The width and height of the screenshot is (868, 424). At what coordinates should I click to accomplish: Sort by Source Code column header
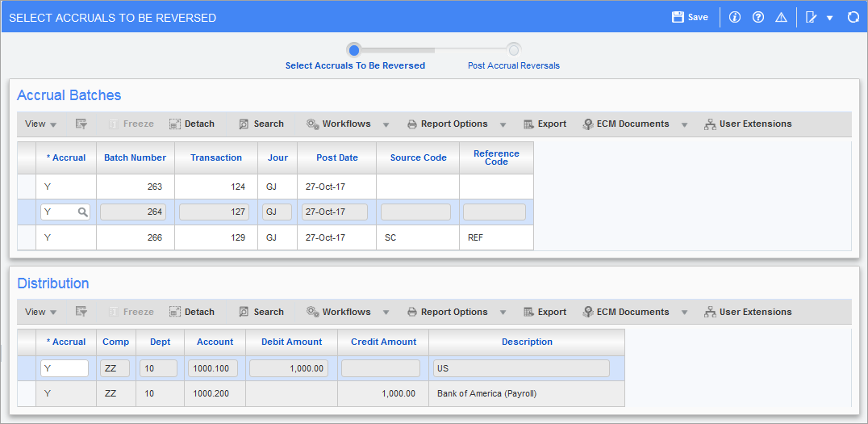tap(418, 158)
